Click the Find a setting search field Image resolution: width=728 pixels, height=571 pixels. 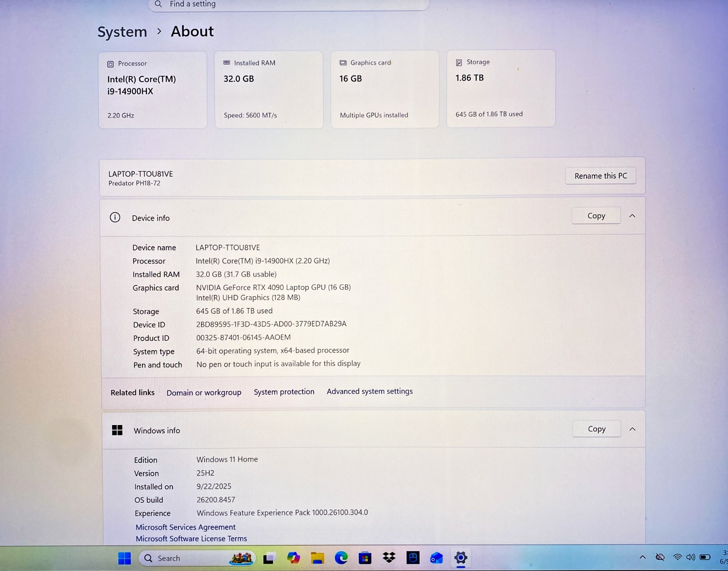click(x=288, y=5)
